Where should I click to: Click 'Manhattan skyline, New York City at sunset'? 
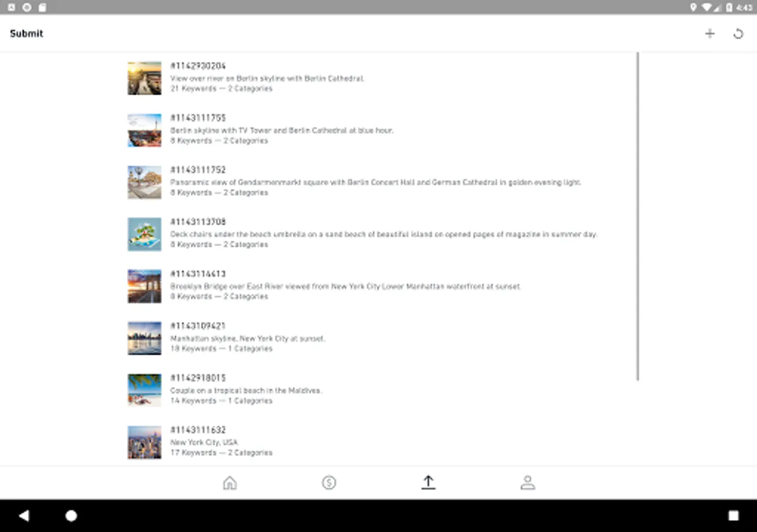[248, 339]
